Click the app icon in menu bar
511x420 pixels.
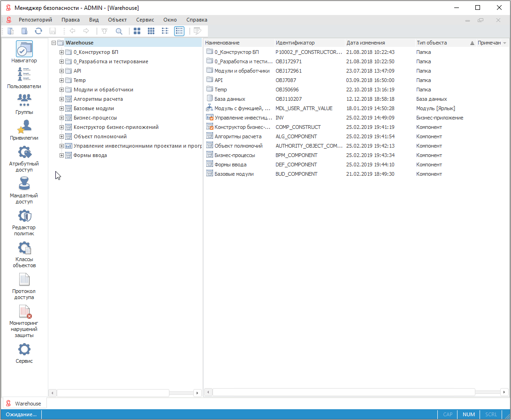(9, 20)
